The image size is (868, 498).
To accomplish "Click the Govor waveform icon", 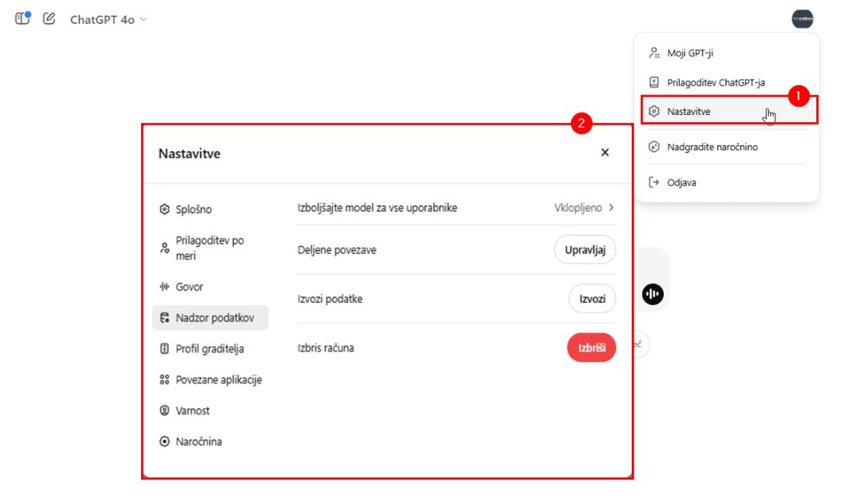I will (164, 287).
